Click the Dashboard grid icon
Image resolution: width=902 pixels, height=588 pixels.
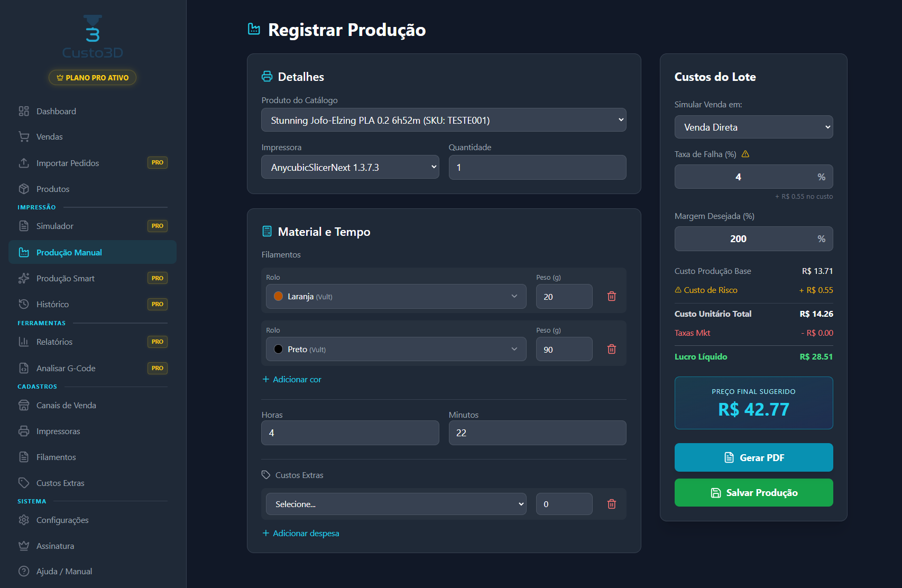24,111
